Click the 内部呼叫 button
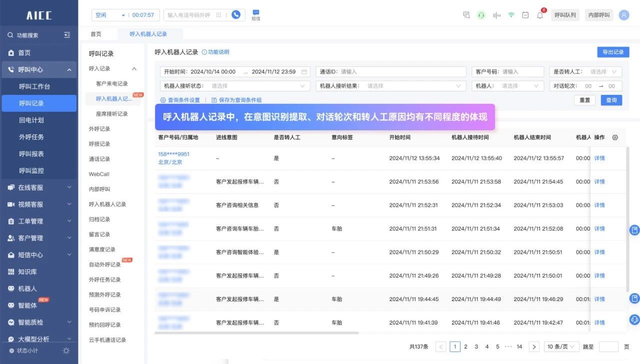 click(599, 15)
